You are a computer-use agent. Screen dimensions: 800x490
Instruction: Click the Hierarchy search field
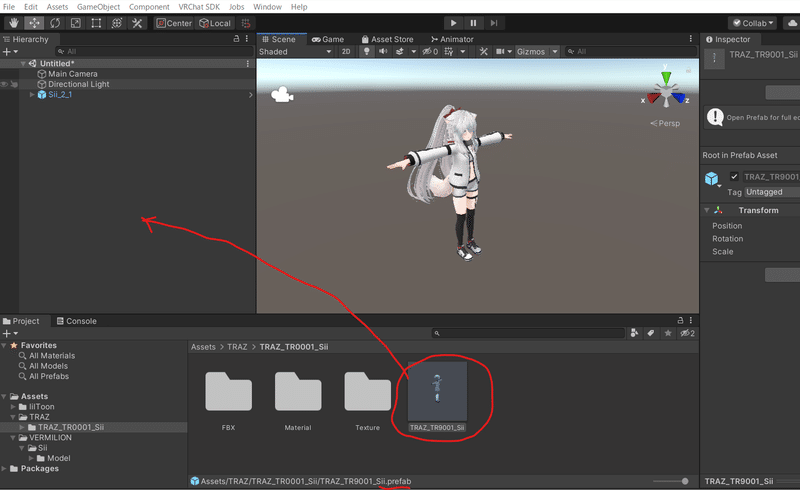point(154,52)
